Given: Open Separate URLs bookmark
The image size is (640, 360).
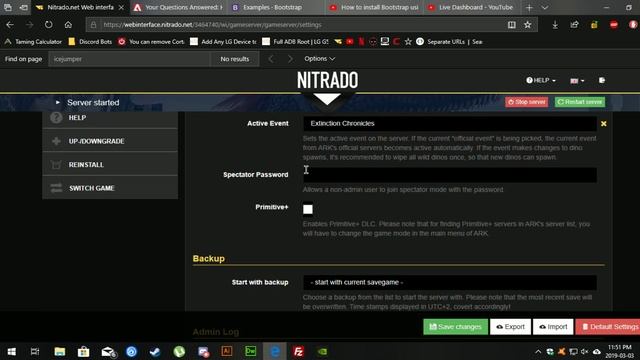Looking at the screenshot, I should pyautogui.click(x=449, y=42).
